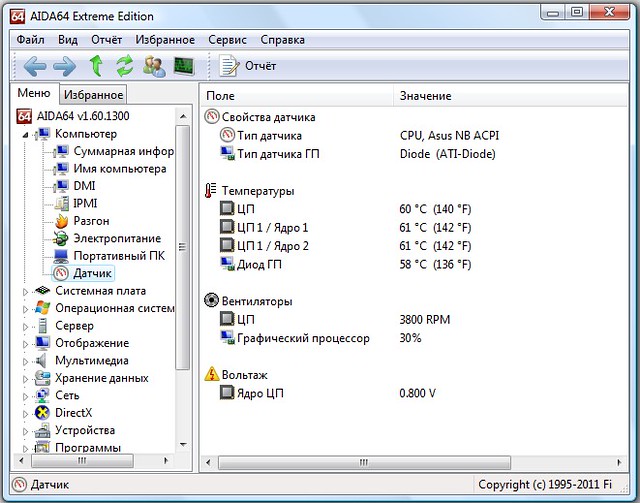Click the users icon in toolbar
Image resolution: width=640 pixels, height=503 pixels.
[154, 66]
